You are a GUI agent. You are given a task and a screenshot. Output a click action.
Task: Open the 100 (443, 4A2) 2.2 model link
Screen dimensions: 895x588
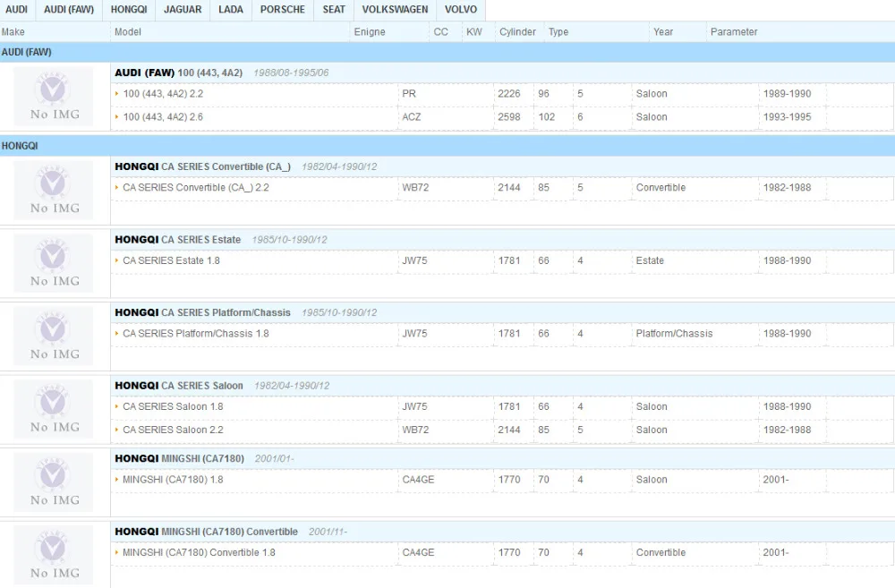coord(163,94)
